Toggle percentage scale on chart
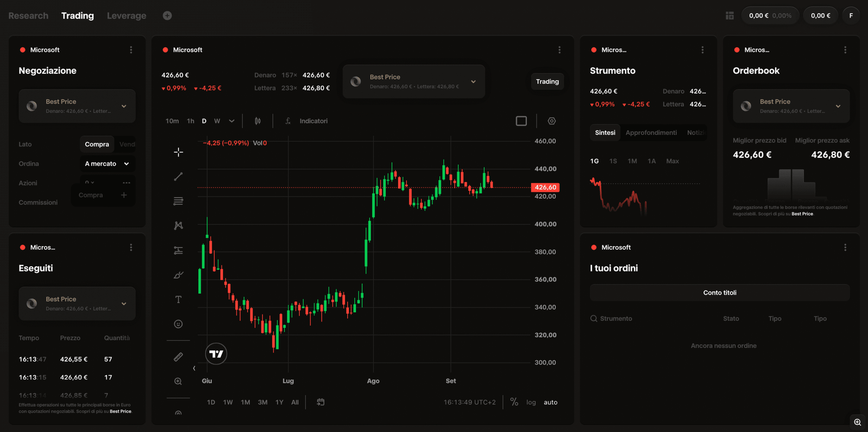 tap(514, 402)
